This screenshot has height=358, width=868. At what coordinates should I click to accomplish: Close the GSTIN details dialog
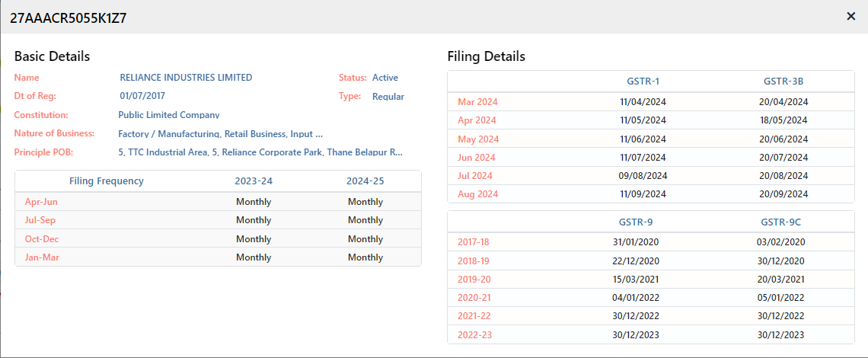[850, 17]
